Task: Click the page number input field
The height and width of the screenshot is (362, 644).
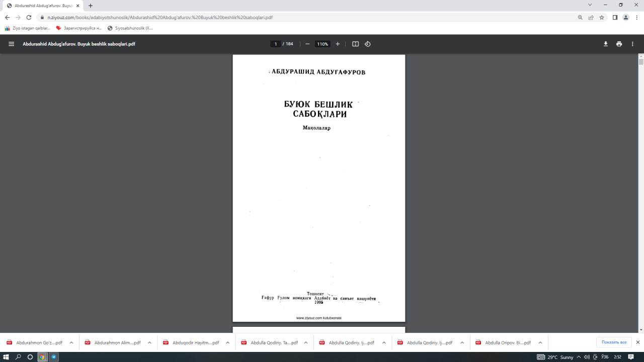Action: [275, 44]
